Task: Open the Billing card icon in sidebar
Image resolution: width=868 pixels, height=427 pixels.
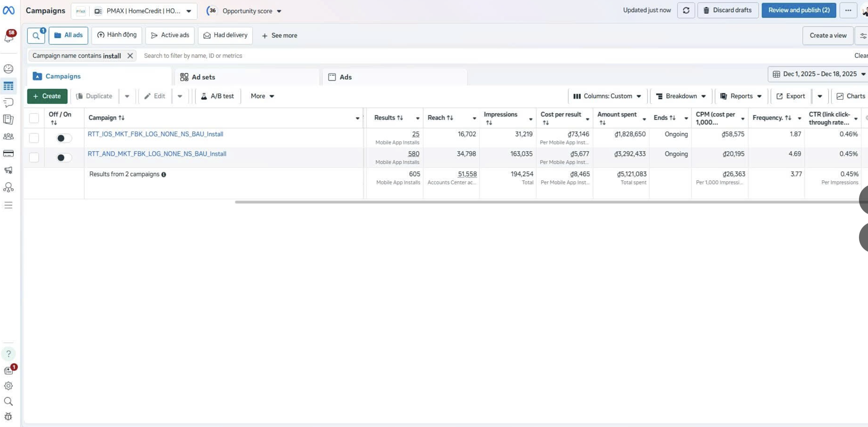Action: tap(8, 153)
